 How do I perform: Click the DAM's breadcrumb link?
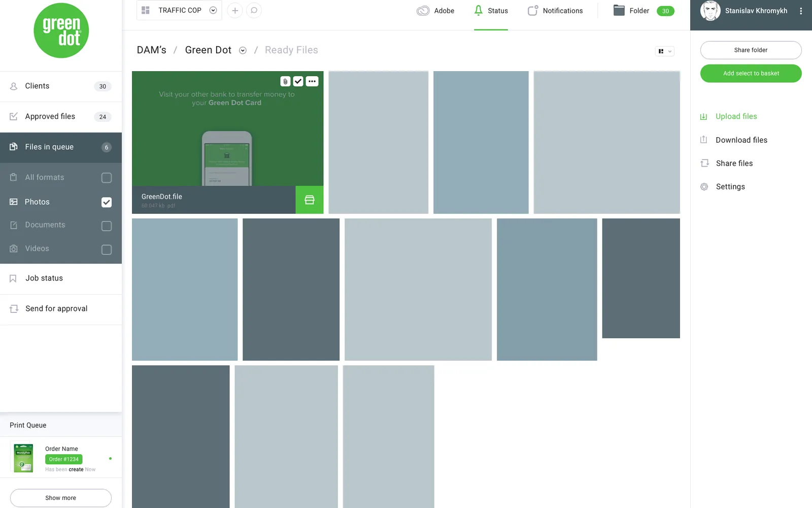click(x=152, y=50)
